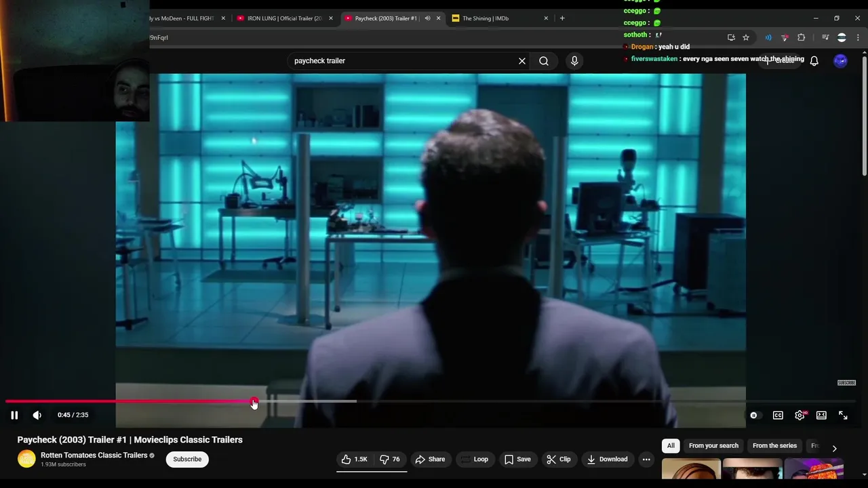
Task: Bookmark this page with star
Action: [746, 38]
